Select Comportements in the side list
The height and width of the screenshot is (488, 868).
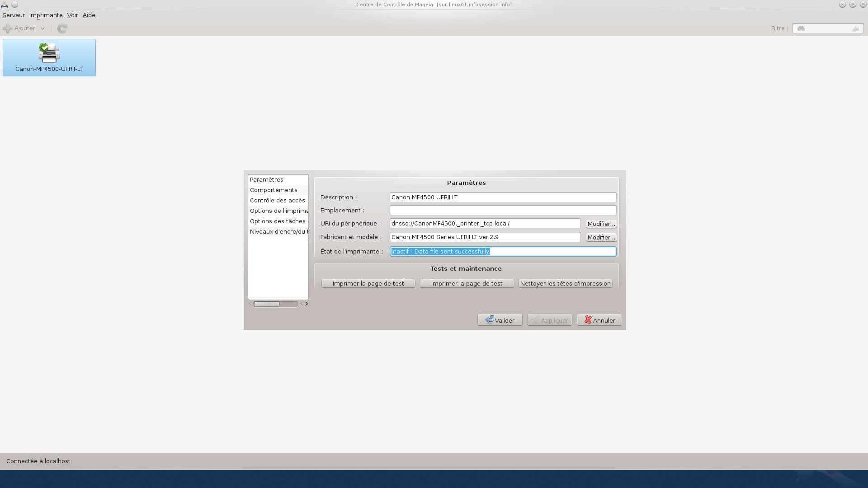(278, 190)
